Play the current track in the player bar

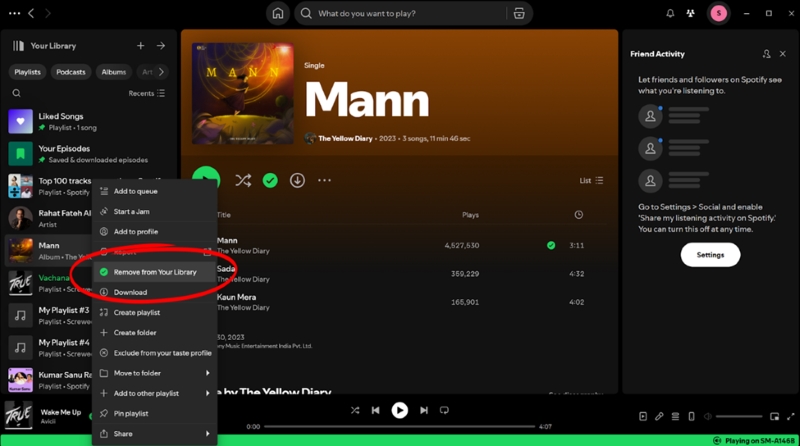(x=399, y=410)
